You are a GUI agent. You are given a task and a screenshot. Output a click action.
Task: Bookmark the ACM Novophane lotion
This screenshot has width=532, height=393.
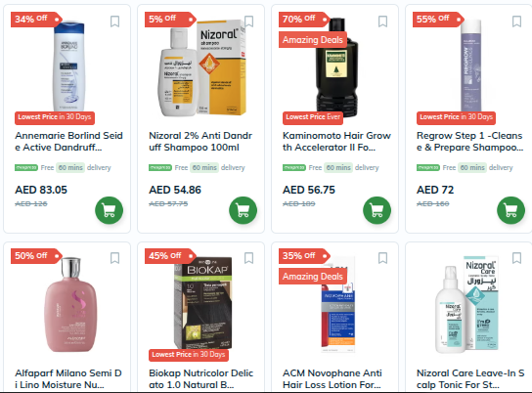coord(382,258)
